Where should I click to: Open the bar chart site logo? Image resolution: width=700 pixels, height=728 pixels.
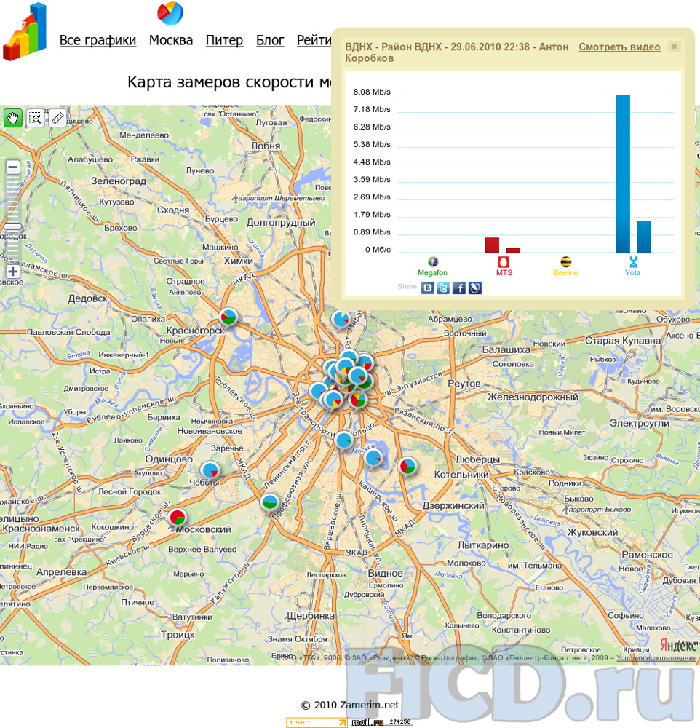pos(25,31)
